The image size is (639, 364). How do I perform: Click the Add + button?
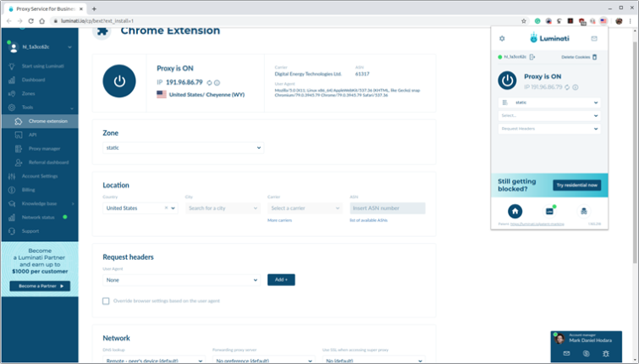pos(281,279)
